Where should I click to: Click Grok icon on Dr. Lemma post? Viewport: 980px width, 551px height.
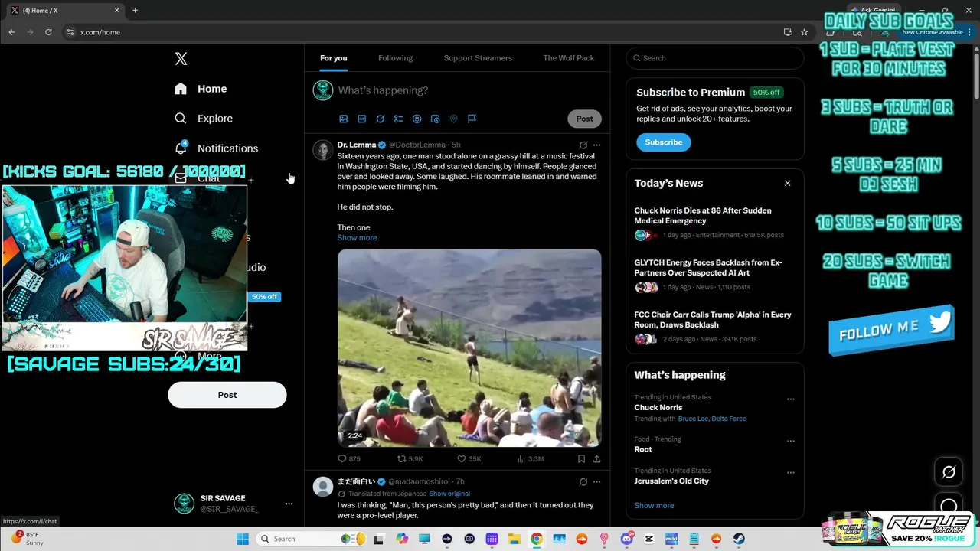coord(583,145)
